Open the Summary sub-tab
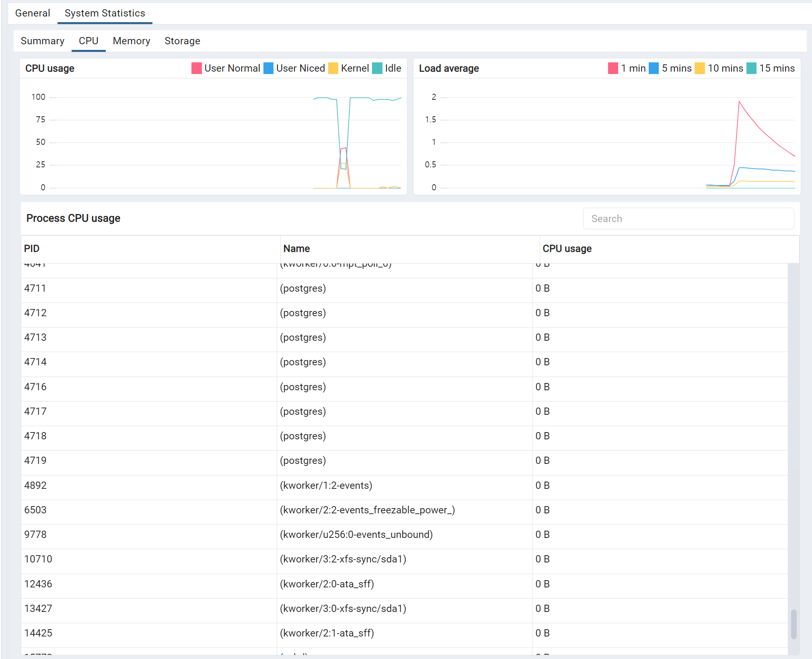The image size is (812, 659). coord(42,41)
